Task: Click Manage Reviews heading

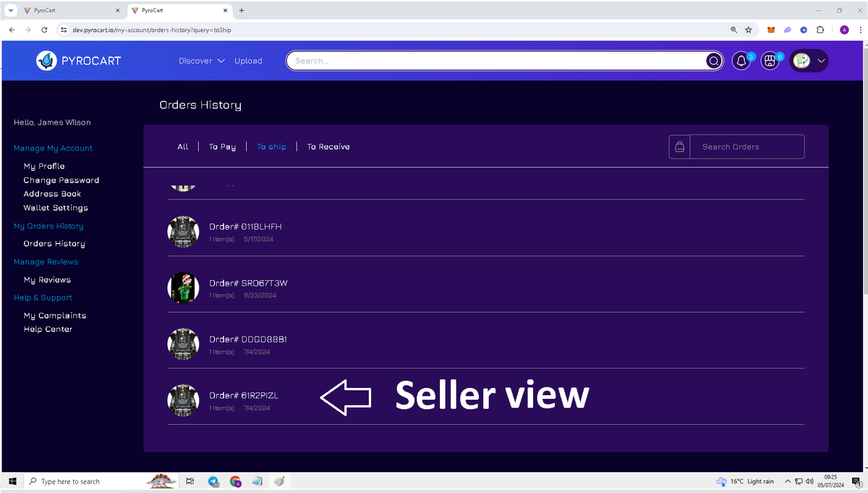Action: (x=46, y=261)
